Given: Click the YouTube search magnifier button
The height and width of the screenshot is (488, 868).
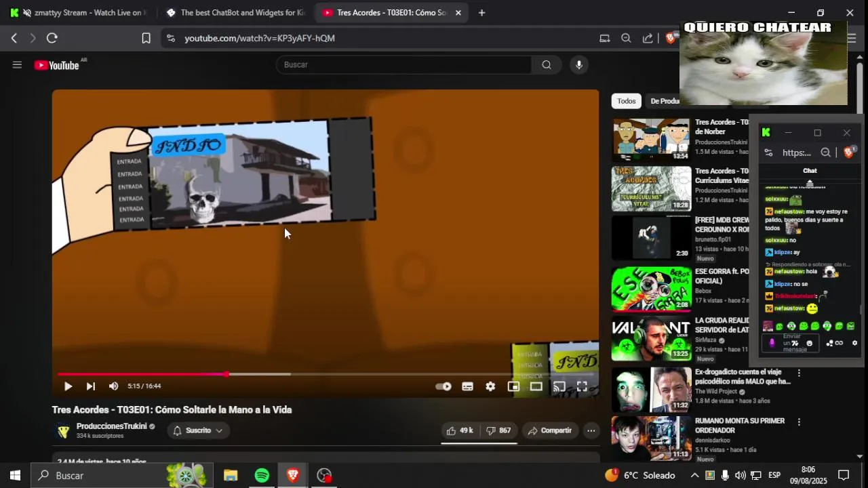Looking at the screenshot, I should (547, 65).
